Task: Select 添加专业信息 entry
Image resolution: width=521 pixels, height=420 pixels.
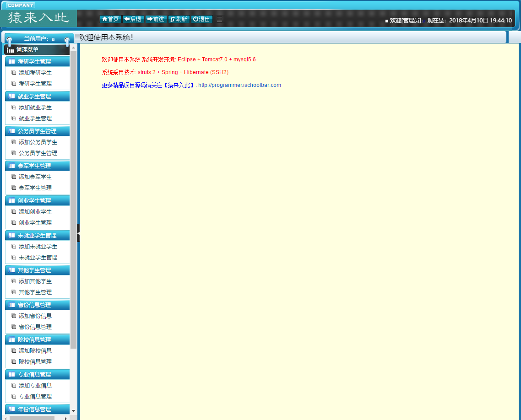Action: click(x=35, y=386)
